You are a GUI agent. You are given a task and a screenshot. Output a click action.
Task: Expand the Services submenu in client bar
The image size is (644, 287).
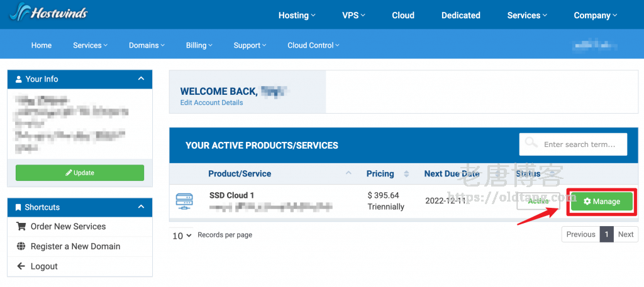pyautogui.click(x=91, y=45)
